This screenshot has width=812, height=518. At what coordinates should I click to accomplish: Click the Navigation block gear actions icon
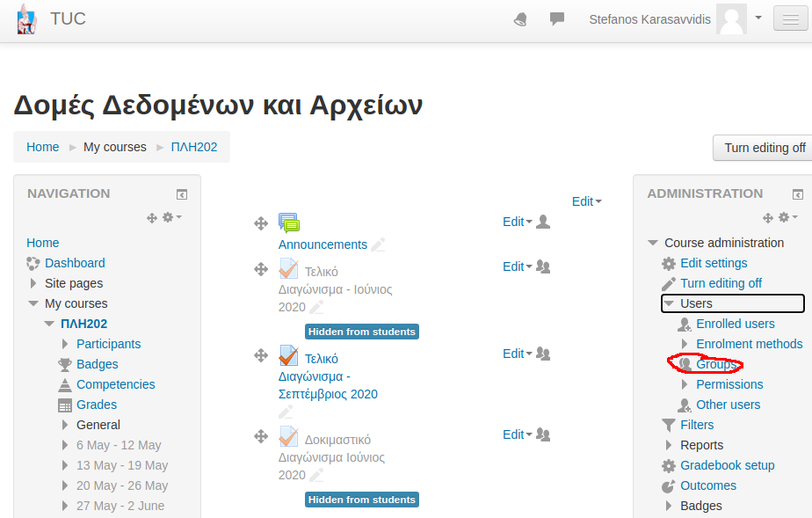(x=171, y=217)
